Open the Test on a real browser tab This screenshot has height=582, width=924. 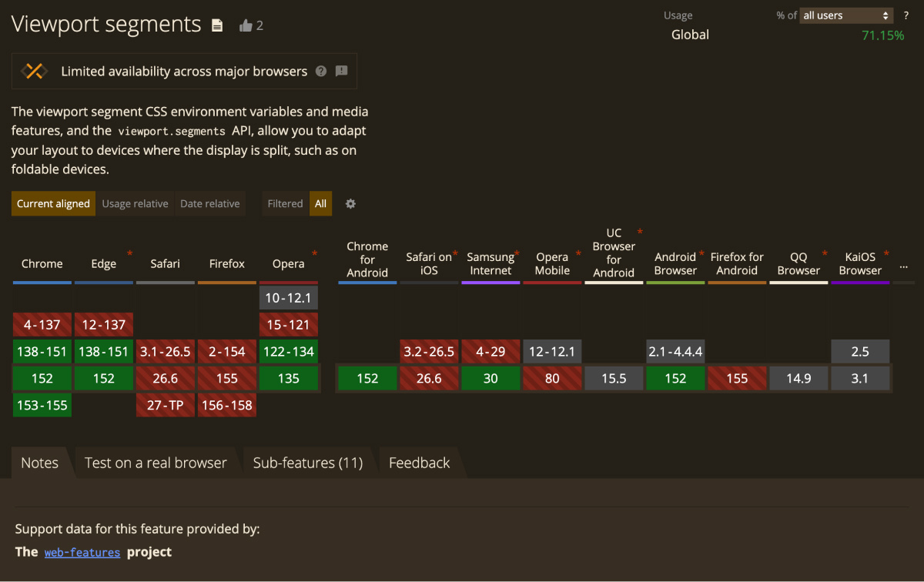tap(156, 463)
